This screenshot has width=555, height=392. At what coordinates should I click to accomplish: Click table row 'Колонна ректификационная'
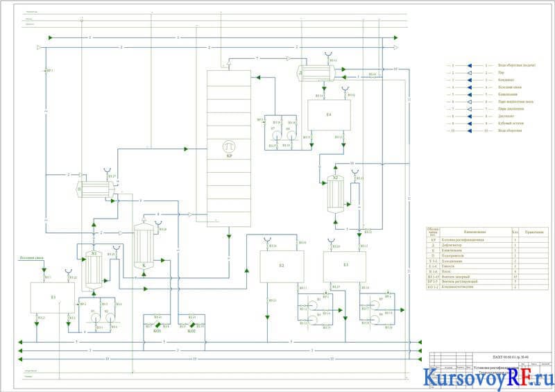pos(488,240)
